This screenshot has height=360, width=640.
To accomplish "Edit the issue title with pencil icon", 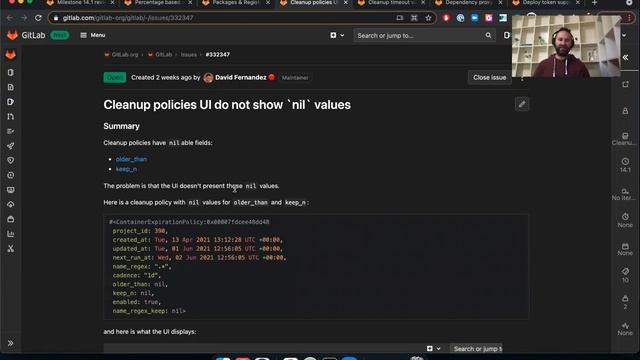I will [x=522, y=104].
